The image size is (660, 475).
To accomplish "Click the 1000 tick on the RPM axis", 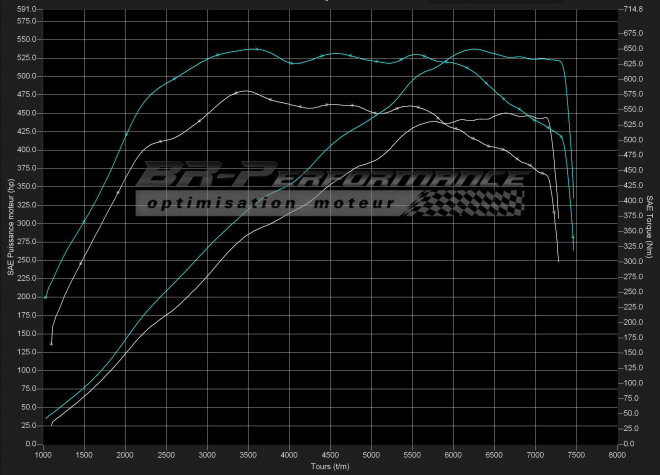I will [43, 455].
